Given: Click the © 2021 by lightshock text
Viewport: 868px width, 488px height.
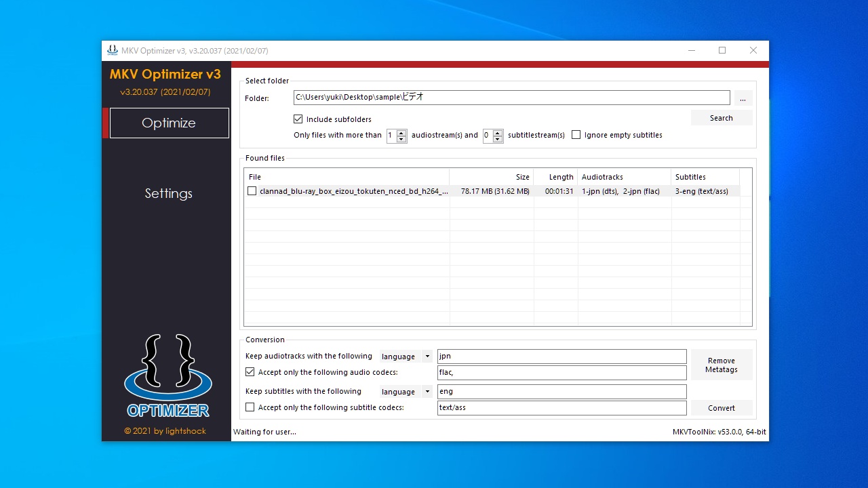Looking at the screenshot, I should pyautogui.click(x=165, y=431).
